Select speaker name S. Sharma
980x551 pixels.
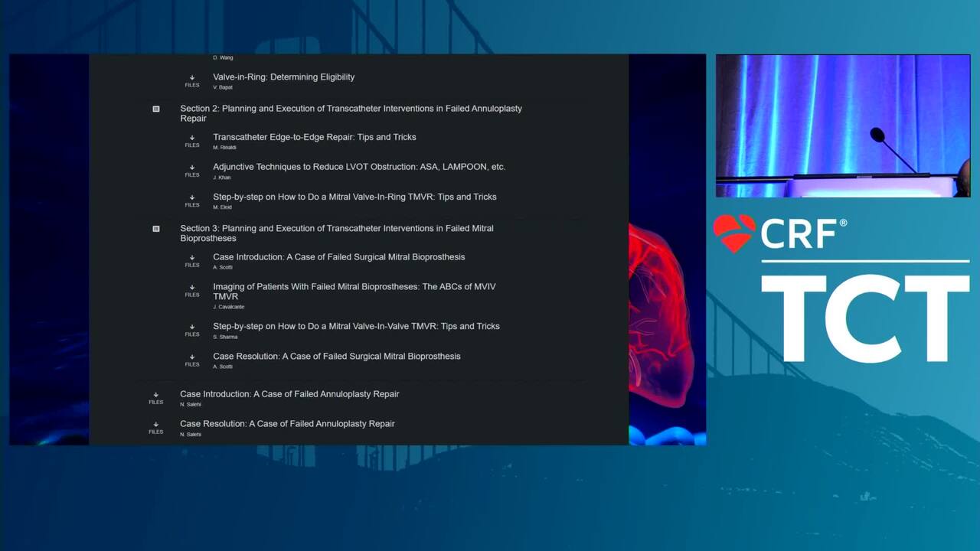pyautogui.click(x=225, y=337)
